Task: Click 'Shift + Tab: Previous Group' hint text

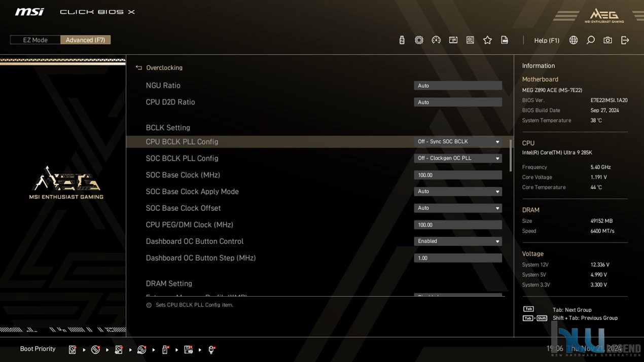Action: click(585, 318)
